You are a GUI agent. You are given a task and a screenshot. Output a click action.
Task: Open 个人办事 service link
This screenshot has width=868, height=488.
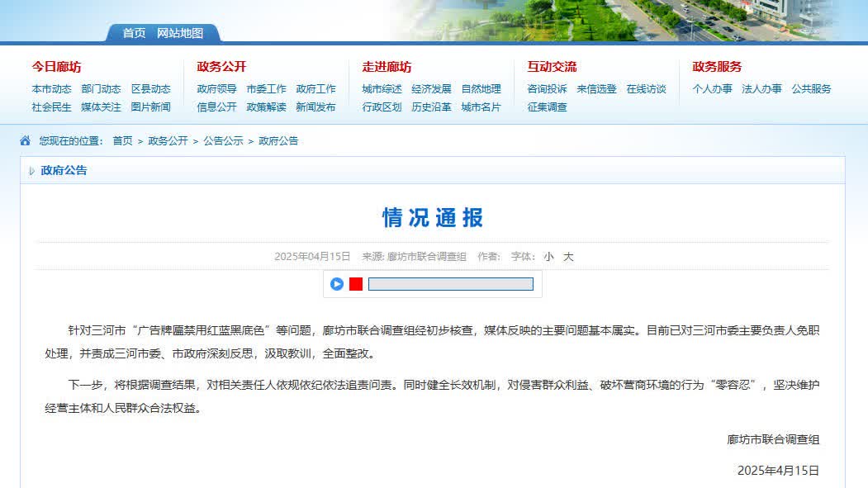pyautogui.click(x=712, y=89)
